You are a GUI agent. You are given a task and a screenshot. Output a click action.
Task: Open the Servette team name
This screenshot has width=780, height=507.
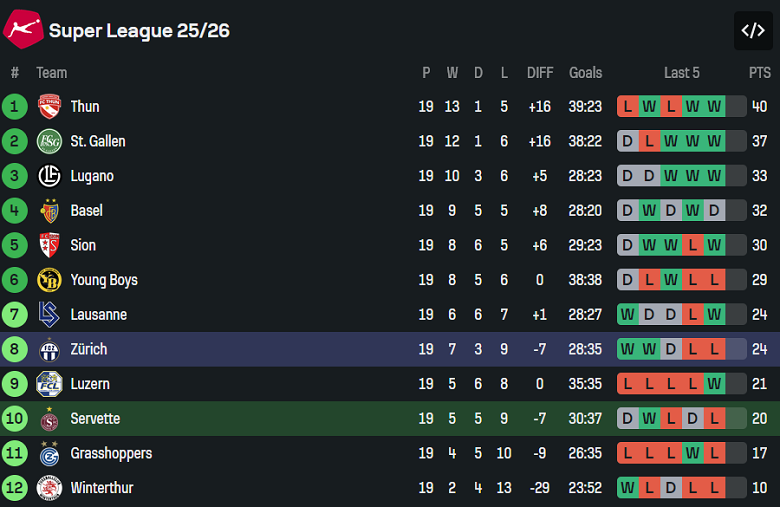[95, 419]
